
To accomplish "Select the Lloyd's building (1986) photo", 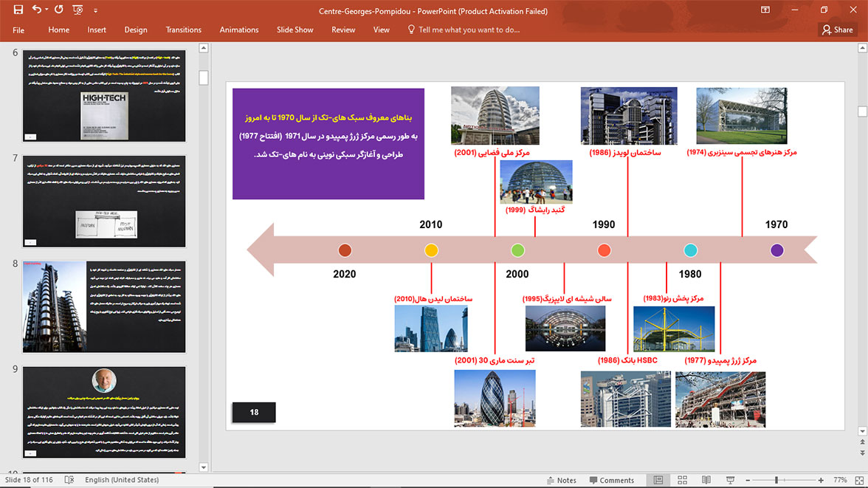I will coord(629,116).
